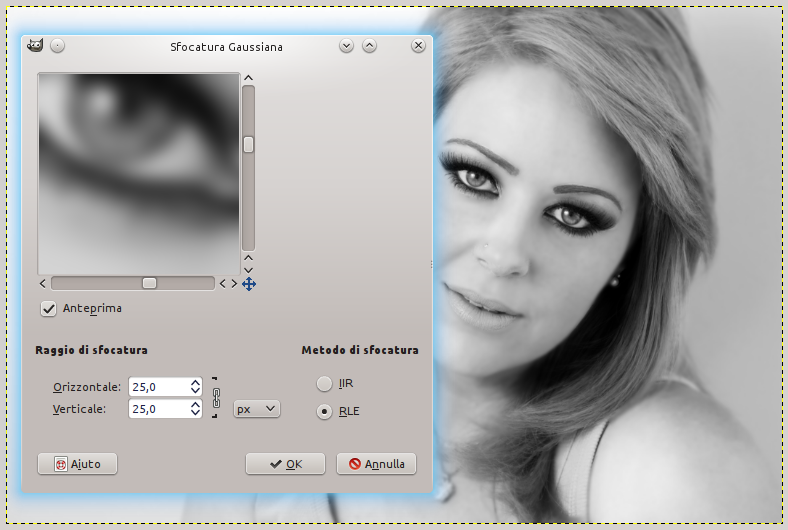Click the preview horizontal scrollbar handle
The image size is (788, 530).
tap(149, 283)
